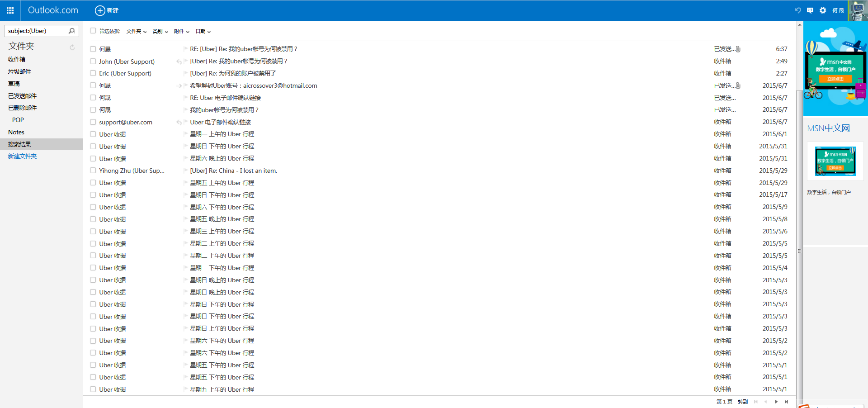This screenshot has width=868, height=408.
Task: Check the John (Uber Support) email
Action: click(93, 61)
